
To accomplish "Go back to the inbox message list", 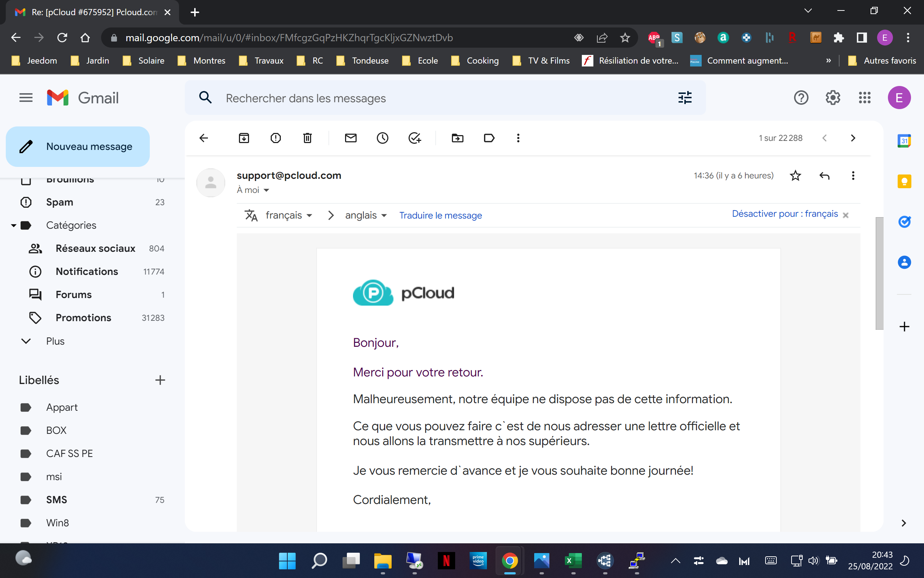I will click(x=204, y=138).
